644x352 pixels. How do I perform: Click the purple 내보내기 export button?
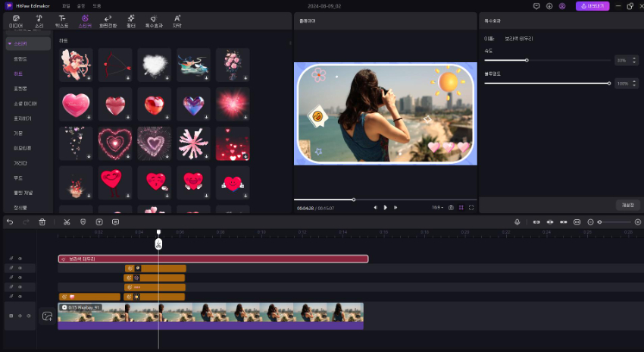pyautogui.click(x=592, y=6)
